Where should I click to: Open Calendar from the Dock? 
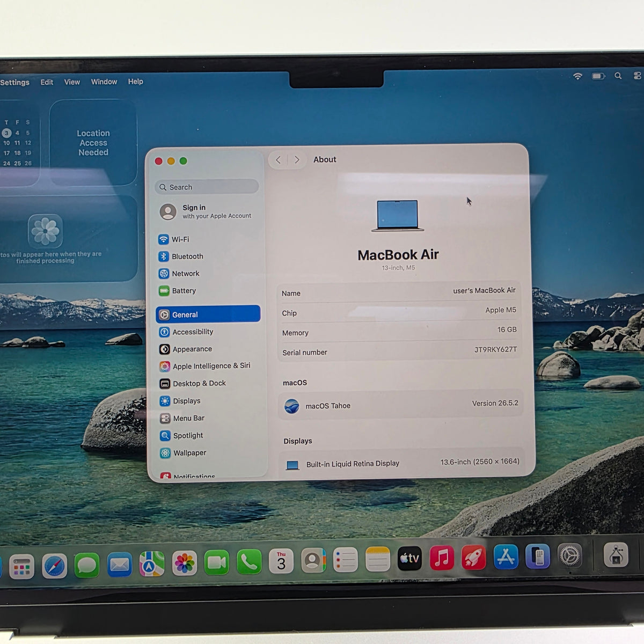click(x=281, y=562)
